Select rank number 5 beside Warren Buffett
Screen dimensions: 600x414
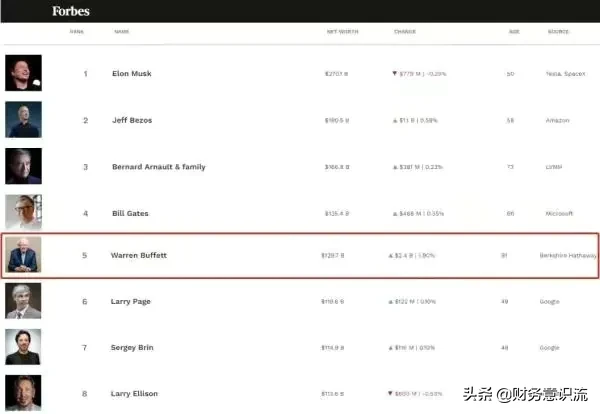(85, 255)
